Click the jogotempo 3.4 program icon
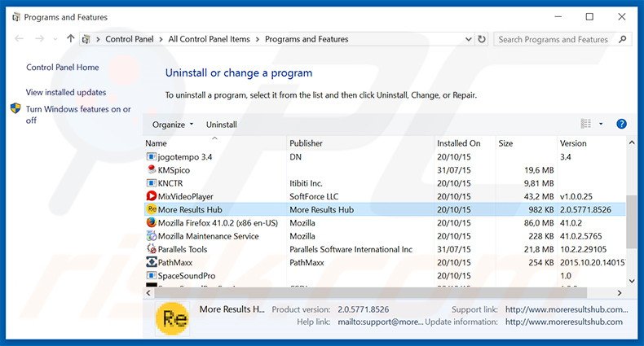Image resolution: width=644 pixels, height=346 pixels. 152,156
